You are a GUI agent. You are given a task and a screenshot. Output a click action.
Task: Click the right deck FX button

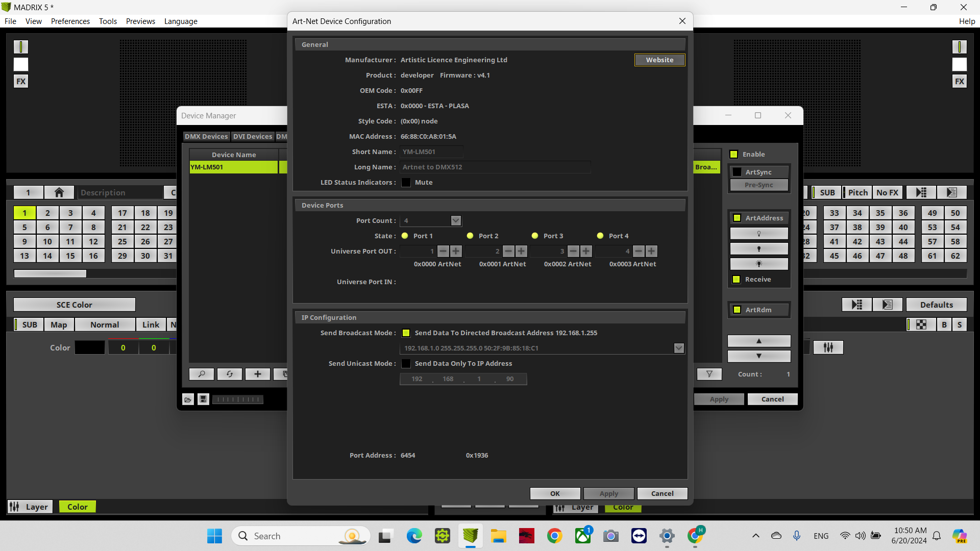[x=960, y=81]
